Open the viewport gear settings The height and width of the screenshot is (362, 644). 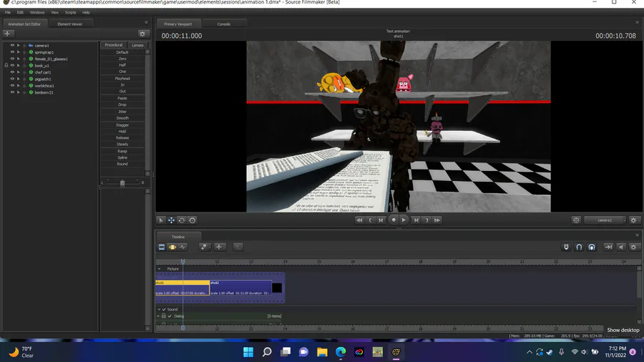(x=633, y=220)
